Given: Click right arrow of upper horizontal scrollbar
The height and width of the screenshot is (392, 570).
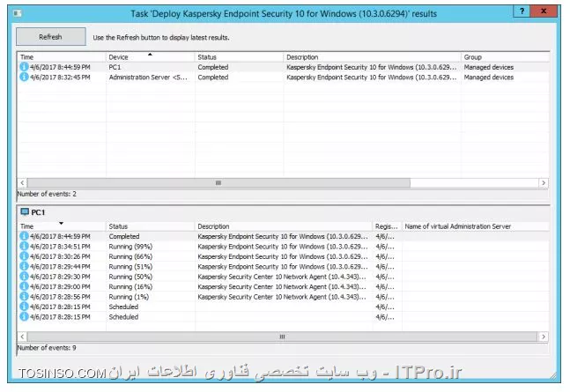Looking at the screenshot, I should pos(544,183).
